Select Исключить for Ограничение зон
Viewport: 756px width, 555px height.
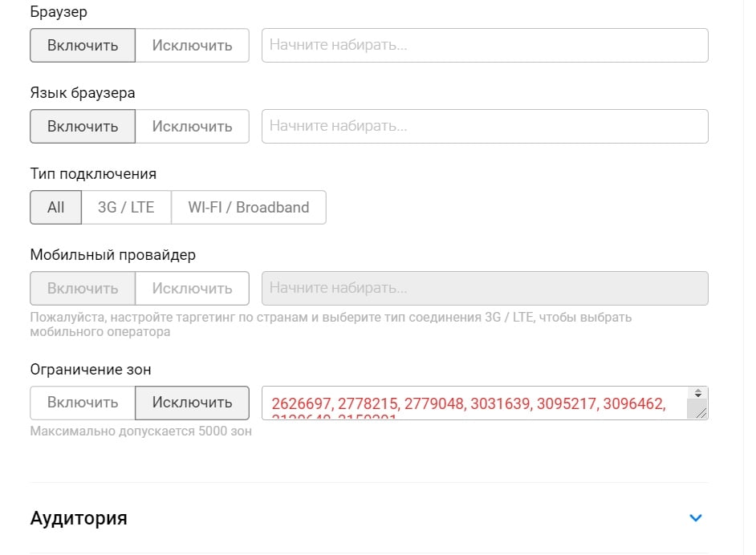(192, 403)
